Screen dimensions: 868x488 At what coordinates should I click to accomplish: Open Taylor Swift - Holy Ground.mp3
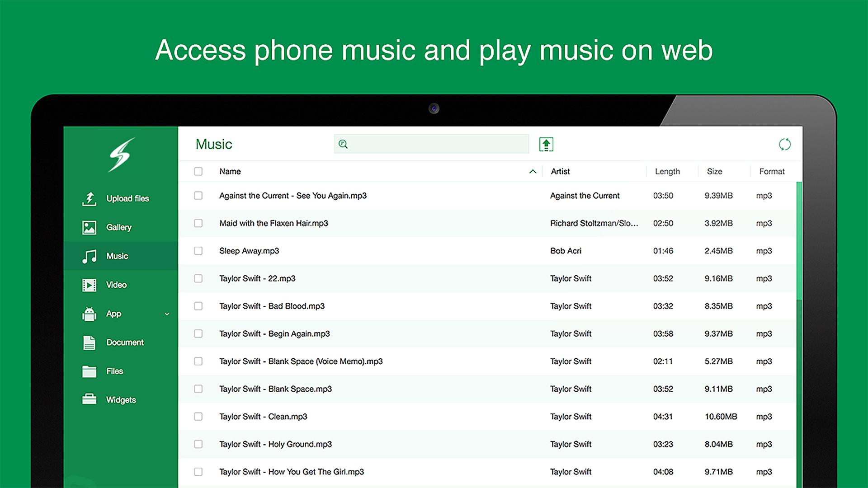pos(275,444)
